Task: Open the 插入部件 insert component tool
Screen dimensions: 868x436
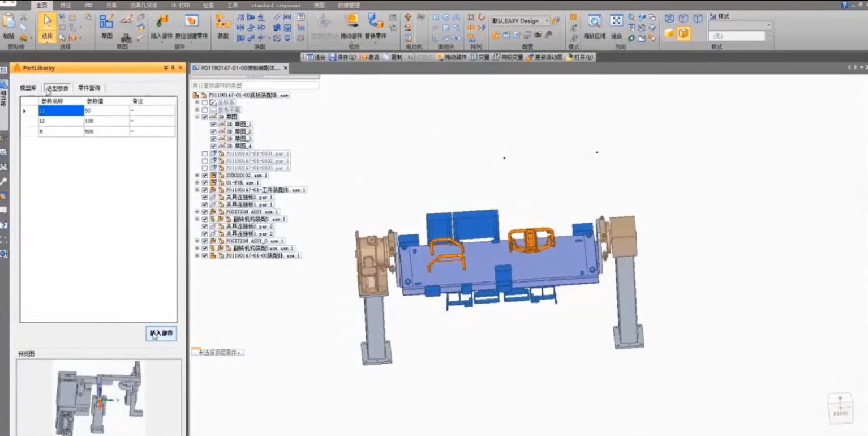Action: (162, 26)
